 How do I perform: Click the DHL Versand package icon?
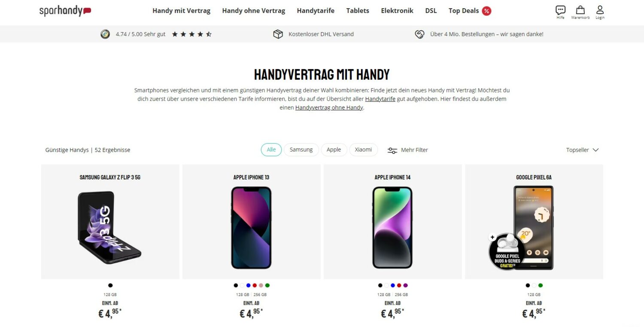point(278,34)
